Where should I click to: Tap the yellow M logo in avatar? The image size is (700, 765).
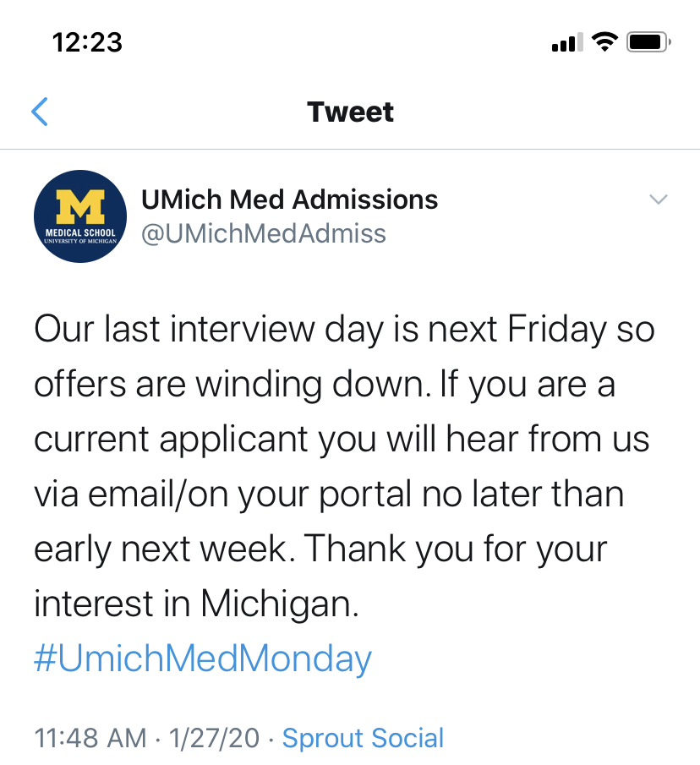pyautogui.click(x=80, y=206)
